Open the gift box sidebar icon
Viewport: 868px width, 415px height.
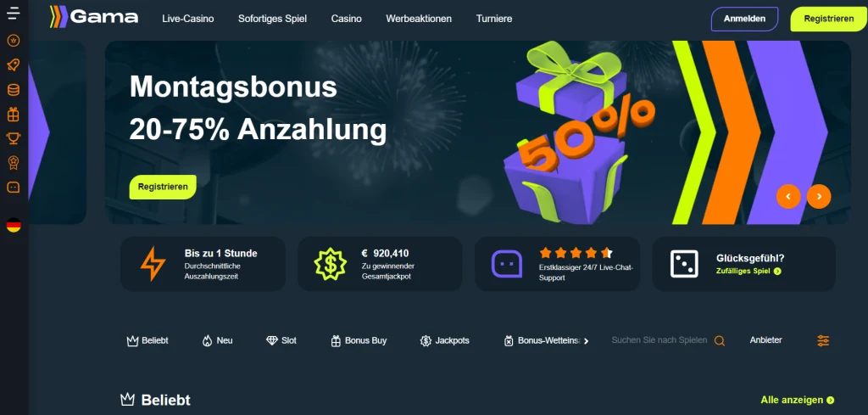pyautogui.click(x=14, y=114)
